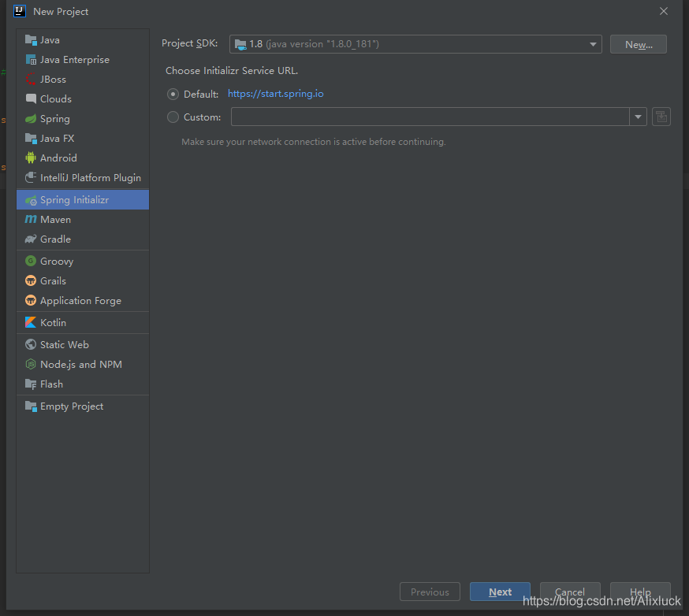The image size is (689, 616).
Task: Click the Java project type icon
Action: [31, 40]
